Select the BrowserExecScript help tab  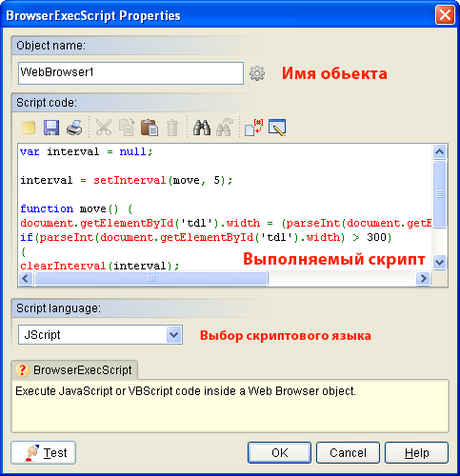click(x=74, y=370)
